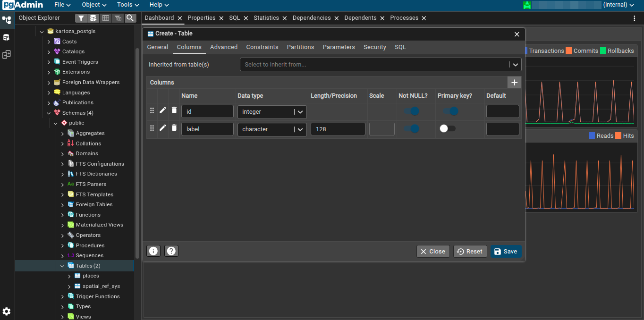Open the Query Tool from Object Explorer toolbar
This screenshot has width=644, height=320.
[x=93, y=18]
